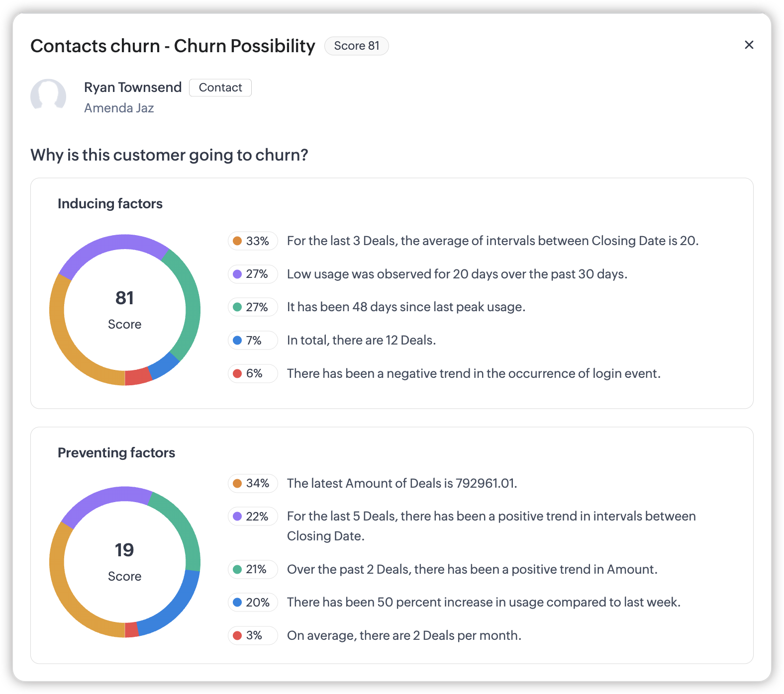Click Ryan Townsend's avatar picture

pyautogui.click(x=48, y=96)
